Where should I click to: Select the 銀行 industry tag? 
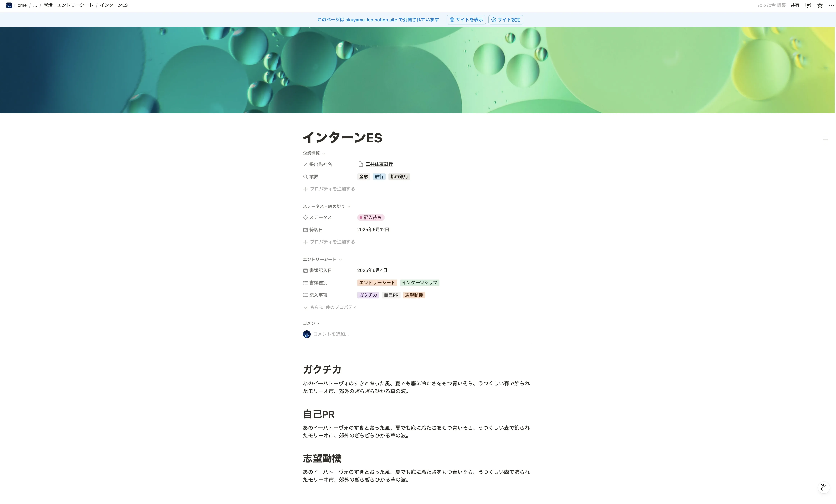[379, 176]
